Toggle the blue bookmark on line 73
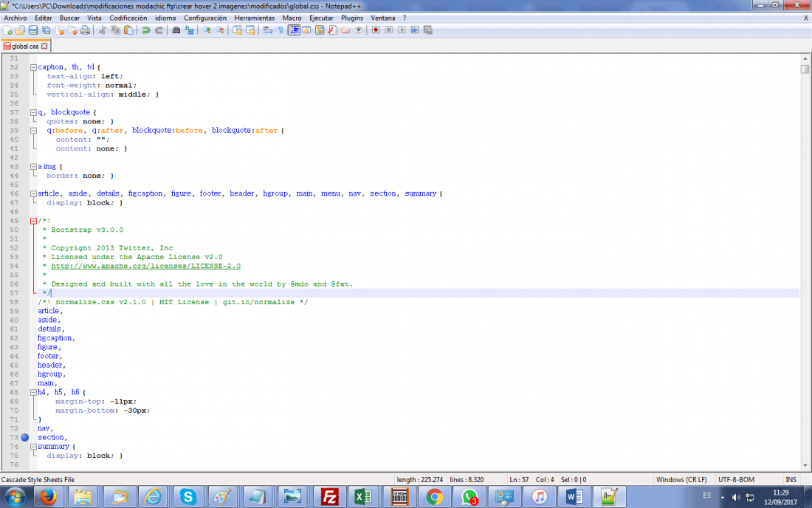The height and width of the screenshot is (508, 812). point(25,438)
